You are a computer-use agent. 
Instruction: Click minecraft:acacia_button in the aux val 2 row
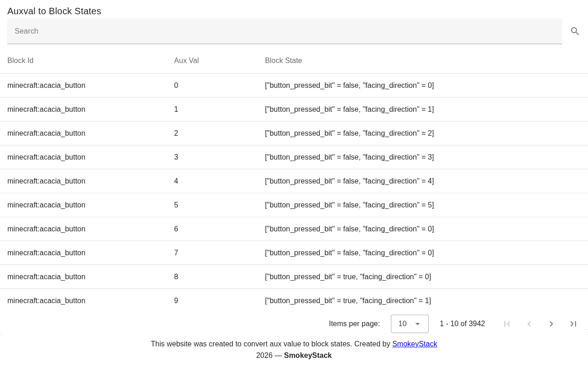point(46,133)
